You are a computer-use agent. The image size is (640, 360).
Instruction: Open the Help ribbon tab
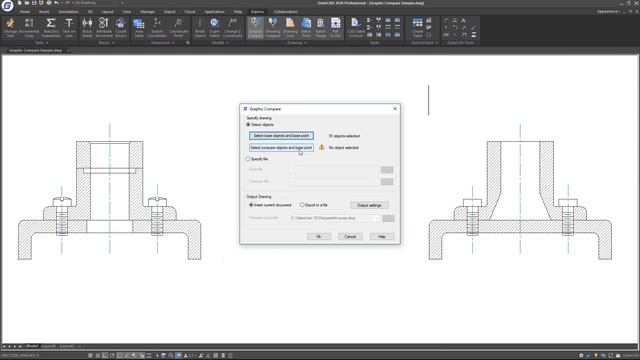tap(238, 11)
